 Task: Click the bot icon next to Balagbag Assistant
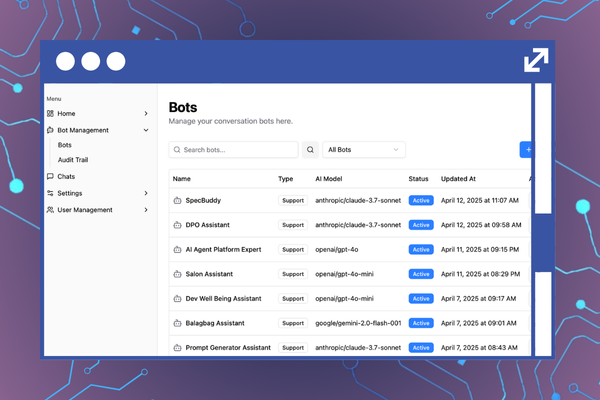pos(177,323)
